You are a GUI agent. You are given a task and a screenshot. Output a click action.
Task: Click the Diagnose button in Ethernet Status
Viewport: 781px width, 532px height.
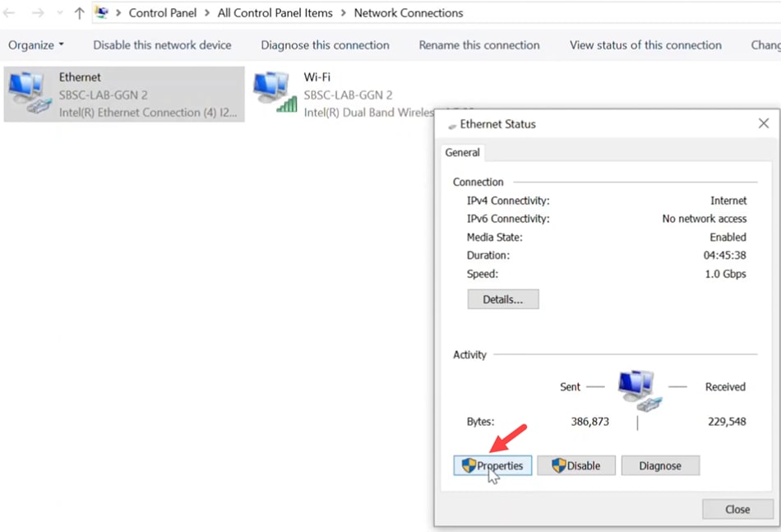(660, 465)
